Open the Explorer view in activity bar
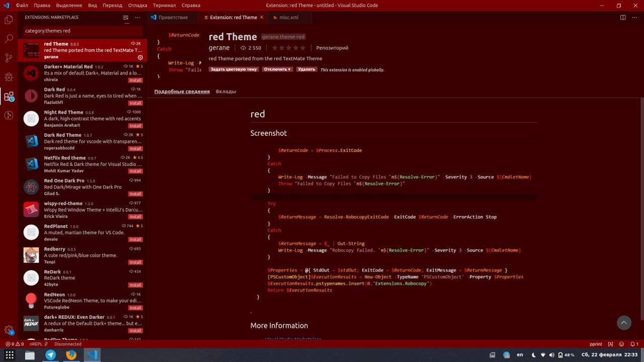Screen dimensions: 644x362 point(9,20)
